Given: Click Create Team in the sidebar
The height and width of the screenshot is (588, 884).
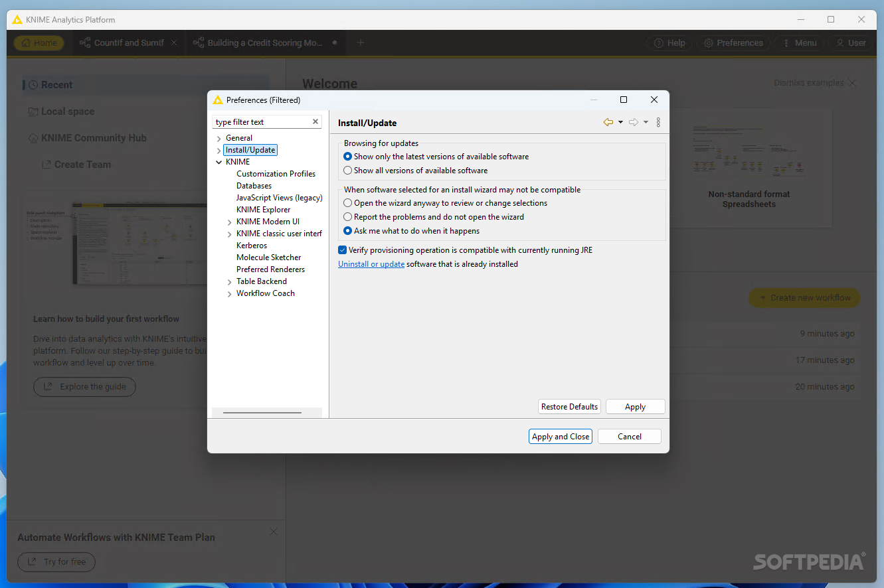Looking at the screenshot, I should click(x=76, y=165).
